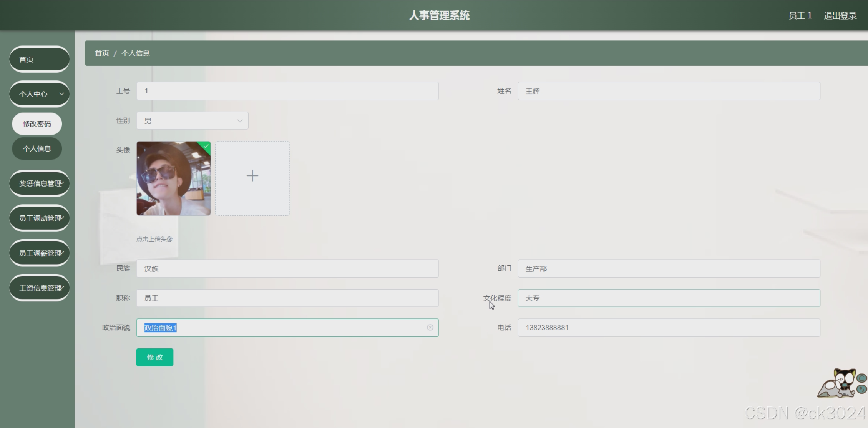Expand the 员工调动管理 sidebar menu

coord(39,218)
